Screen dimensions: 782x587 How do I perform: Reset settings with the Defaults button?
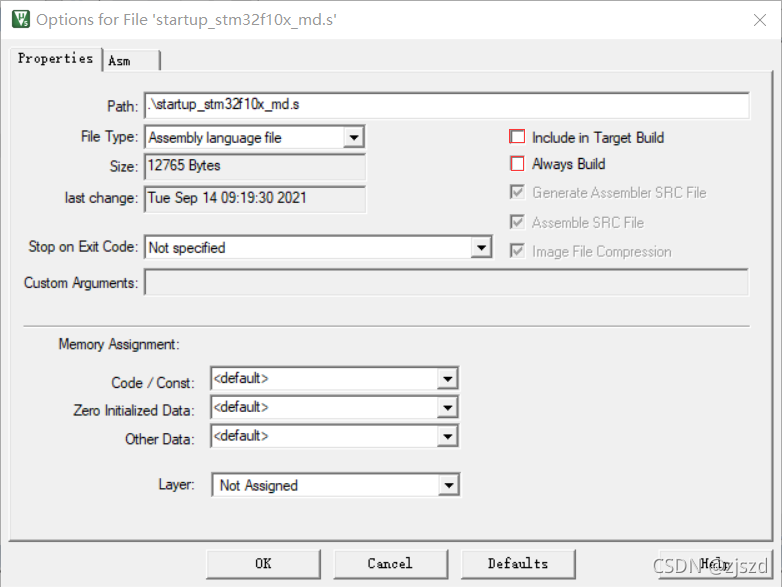518,564
